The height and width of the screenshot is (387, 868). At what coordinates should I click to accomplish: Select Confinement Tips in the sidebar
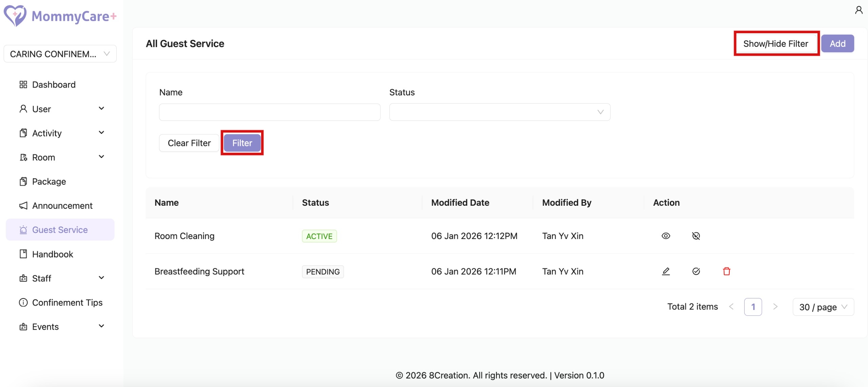(x=67, y=302)
